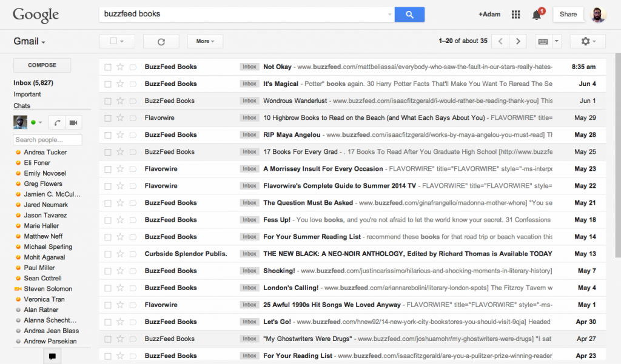Open the Settings gear dropdown
This screenshot has width=621, height=364.
588,41
